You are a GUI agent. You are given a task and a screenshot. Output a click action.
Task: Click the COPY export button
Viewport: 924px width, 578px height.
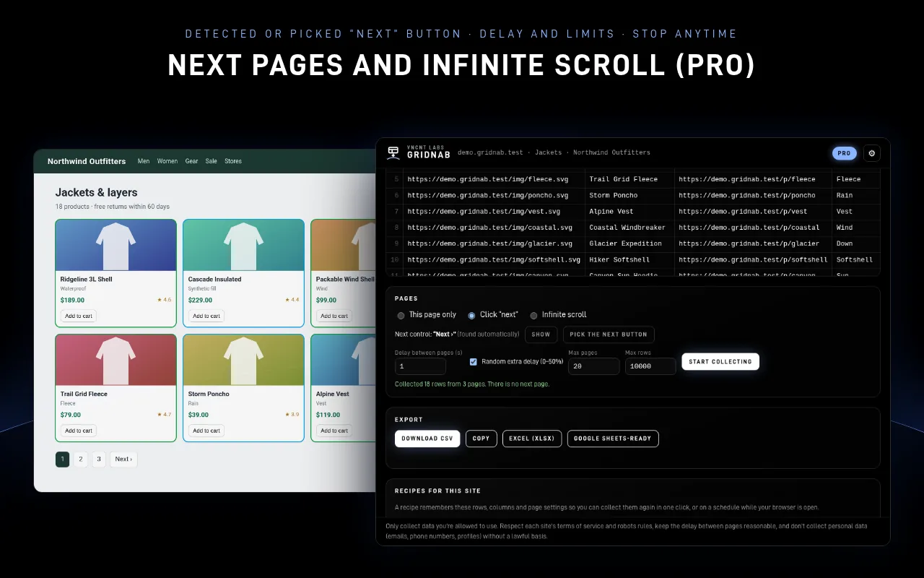pyautogui.click(x=481, y=439)
